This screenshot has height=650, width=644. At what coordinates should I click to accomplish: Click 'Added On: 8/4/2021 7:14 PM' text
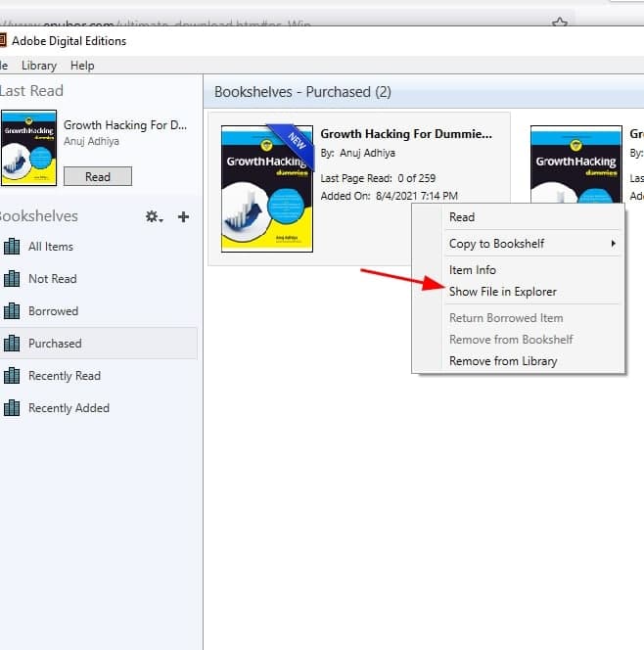(390, 196)
